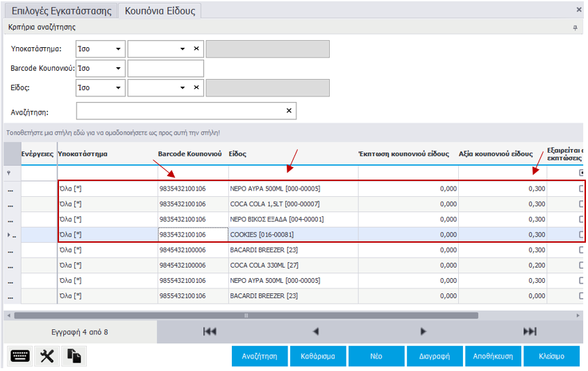Expand the Είδος value dropdown

point(183,88)
